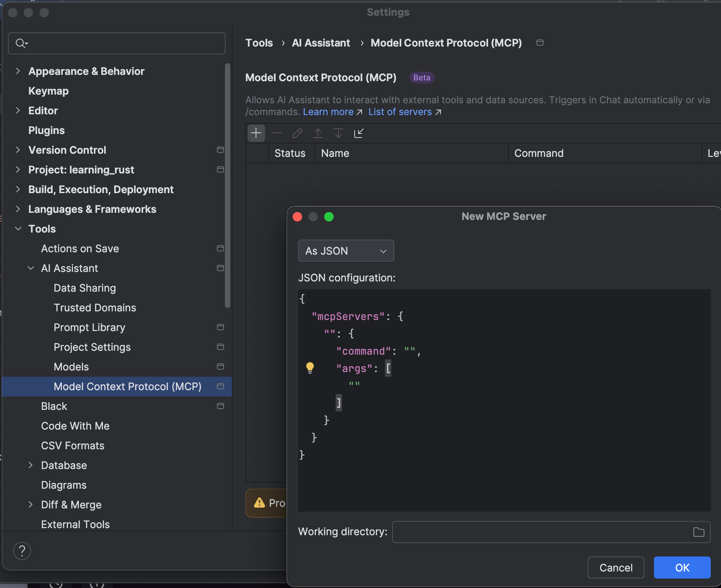
Task: Click the Beta badge label
Action: [x=422, y=78]
